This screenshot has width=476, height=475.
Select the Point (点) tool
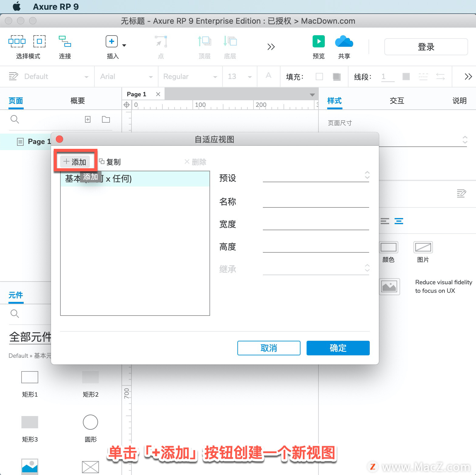pos(161,42)
